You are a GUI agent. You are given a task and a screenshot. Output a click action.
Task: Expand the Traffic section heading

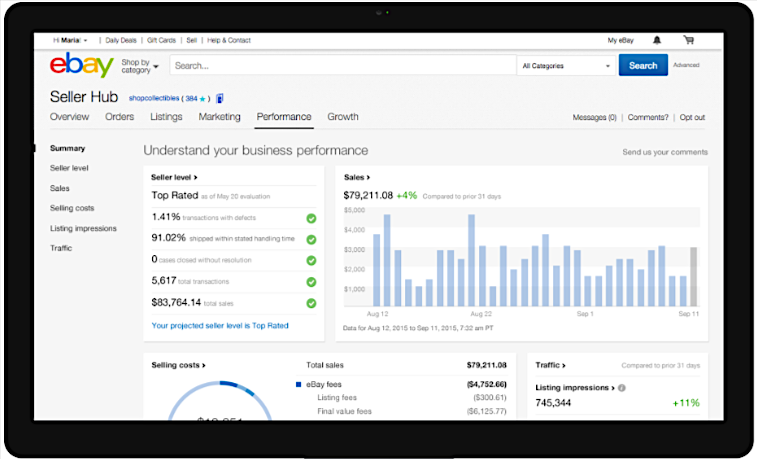click(x=550, y=365)
